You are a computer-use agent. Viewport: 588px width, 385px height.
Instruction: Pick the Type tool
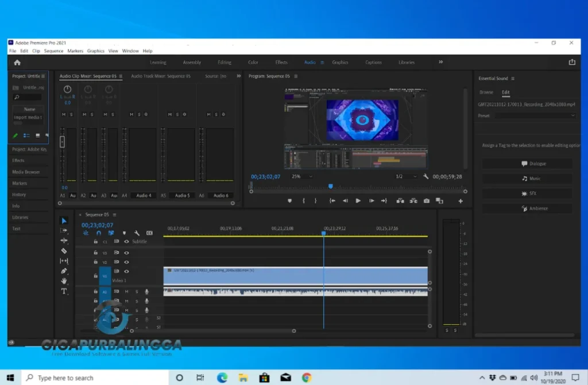pyautogui.click(x=64, y=292)
